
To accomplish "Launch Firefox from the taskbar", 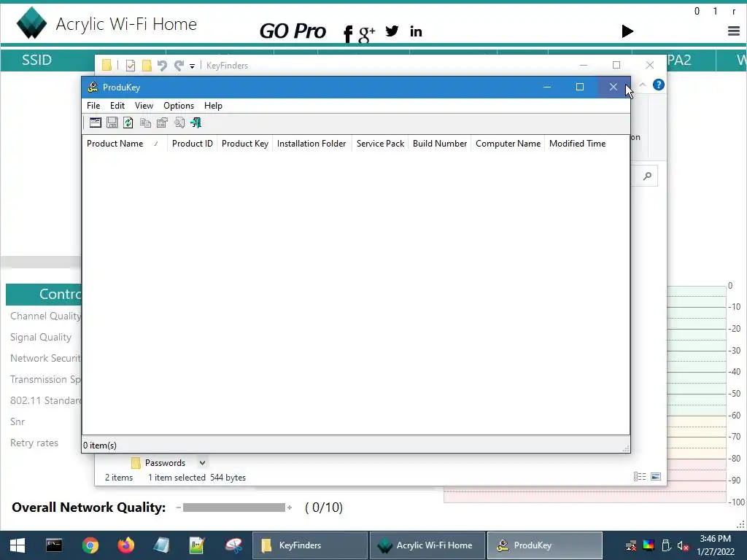I will [x=125, y=545].
